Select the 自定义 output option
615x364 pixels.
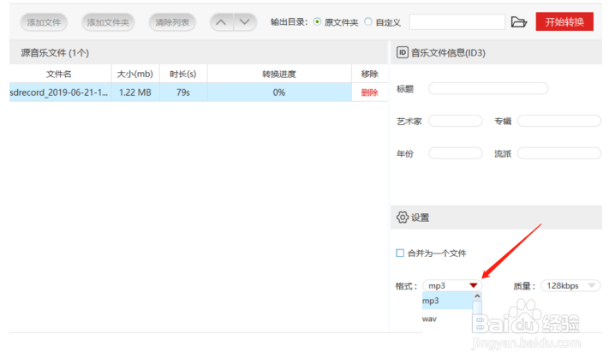[x=368, y=22]
